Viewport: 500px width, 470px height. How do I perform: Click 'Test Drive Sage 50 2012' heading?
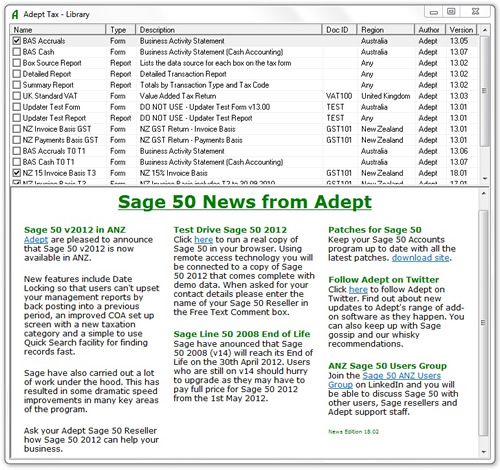230,230
